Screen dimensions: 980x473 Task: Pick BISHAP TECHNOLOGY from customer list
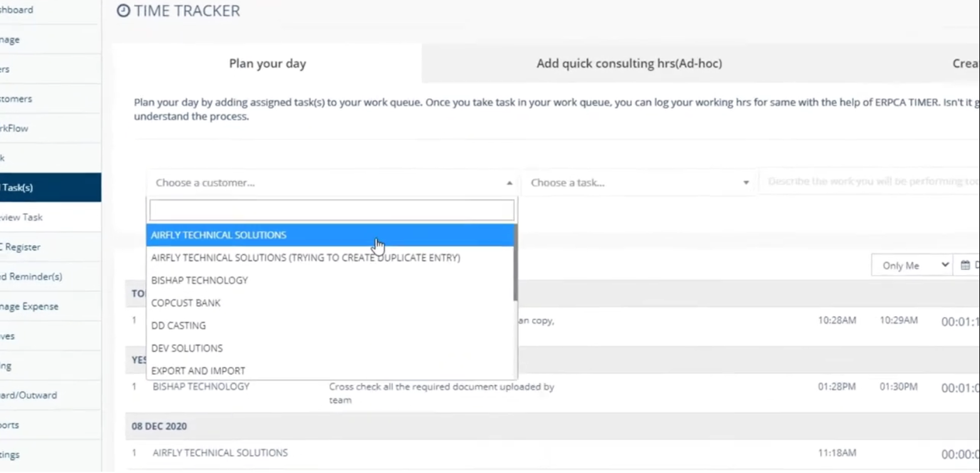[330, 280]
